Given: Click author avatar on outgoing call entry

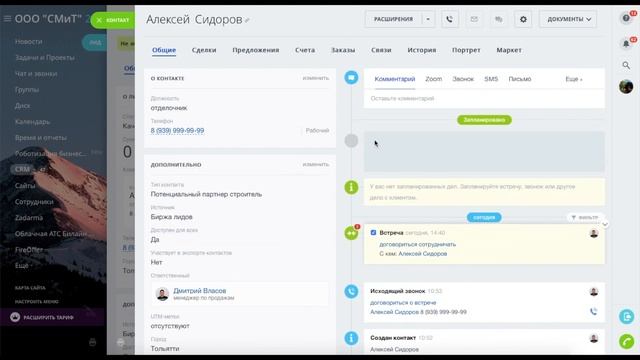Looking at the screenshot, I should tap(594, 291).
